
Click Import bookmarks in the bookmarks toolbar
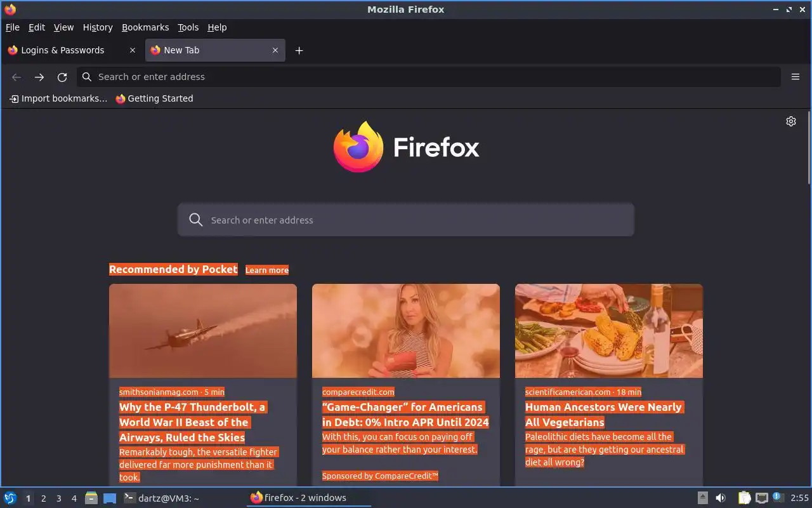click(x=58, y=98)
